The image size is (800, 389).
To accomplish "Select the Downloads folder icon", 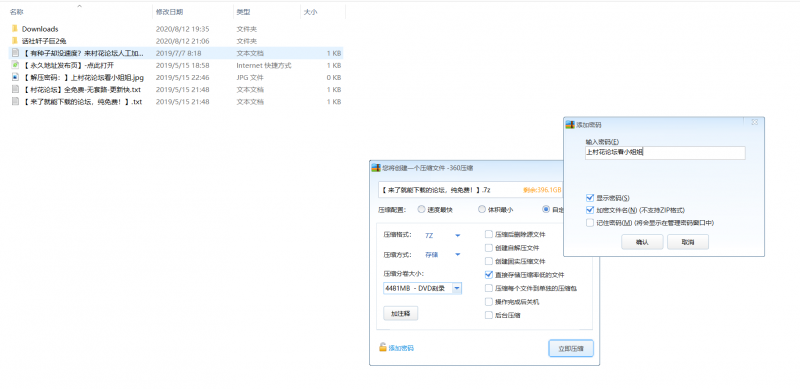I will [14, 29].
